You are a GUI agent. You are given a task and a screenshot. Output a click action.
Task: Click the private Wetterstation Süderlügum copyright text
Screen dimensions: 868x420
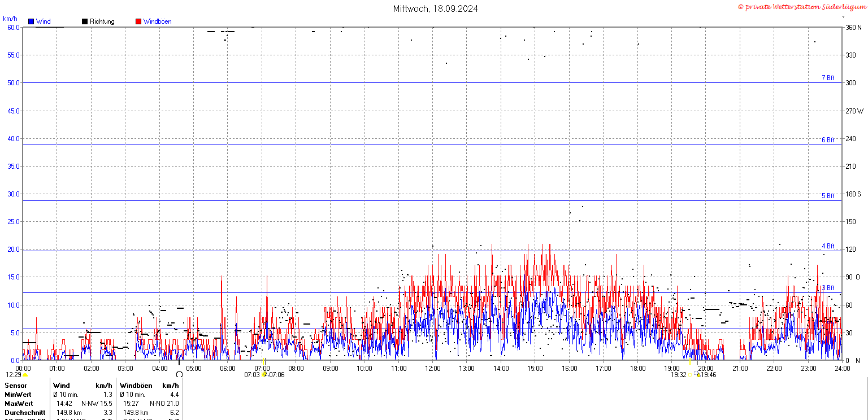(801, 7)
